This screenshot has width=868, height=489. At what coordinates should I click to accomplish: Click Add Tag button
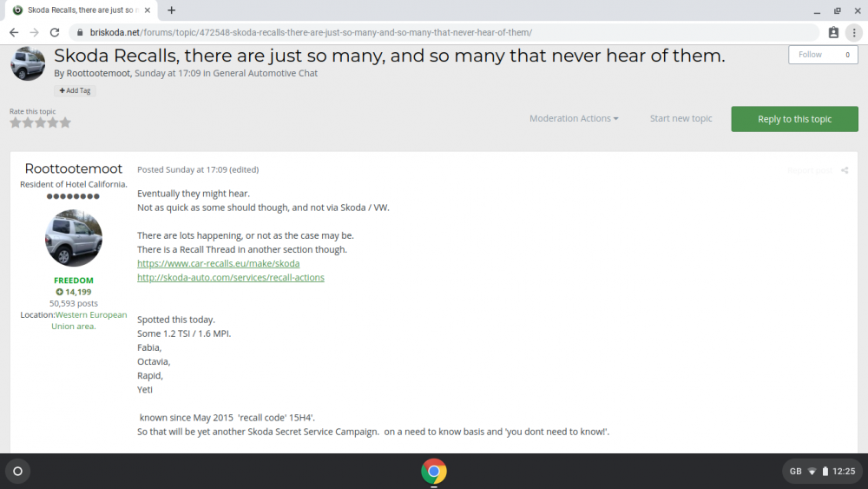75,90
